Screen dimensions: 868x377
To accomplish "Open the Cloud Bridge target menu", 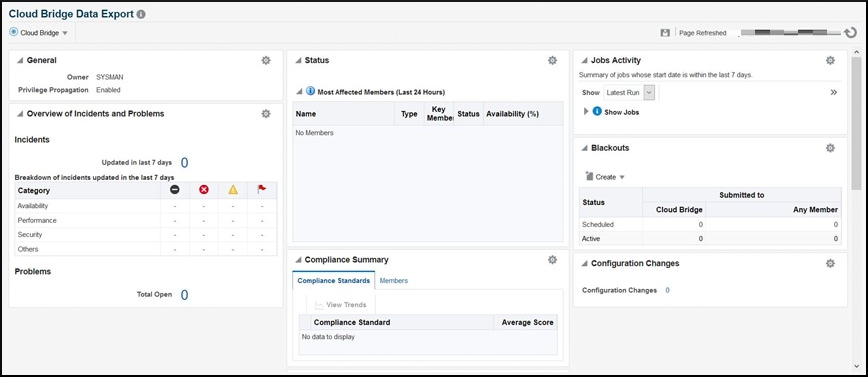I will tap(39, 33).
